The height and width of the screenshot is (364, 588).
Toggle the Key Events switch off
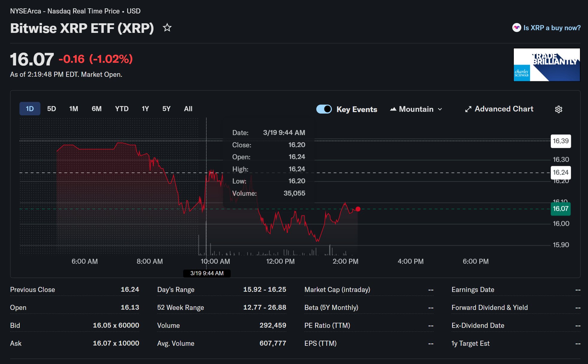tap(324, 109)
